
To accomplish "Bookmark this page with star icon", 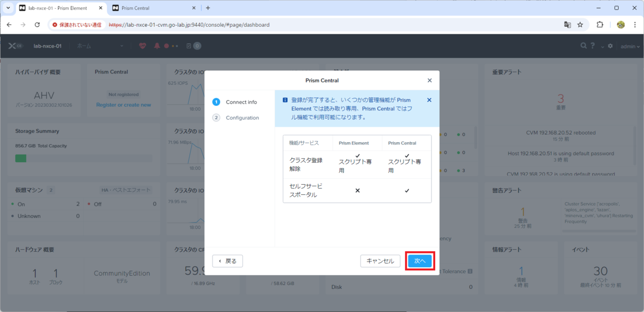I will click(x=580, y=25).
